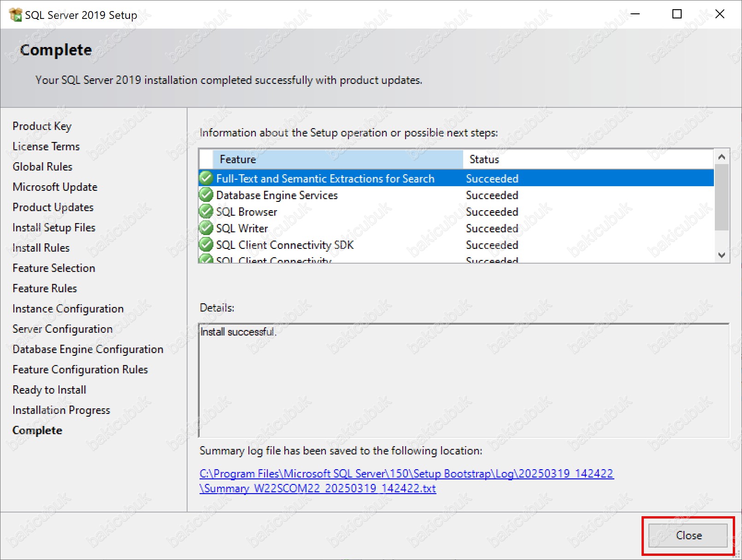This screenshot has width=742, height=560.
Task: Click the Database Engine Configuration step
Action: click(88, 349)
